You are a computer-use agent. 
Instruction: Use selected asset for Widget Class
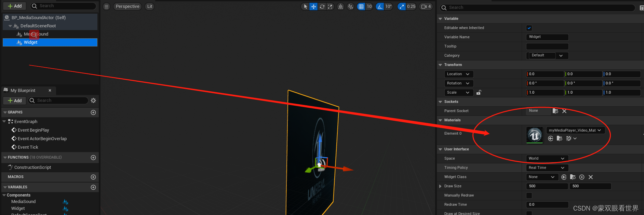(564, 177)
